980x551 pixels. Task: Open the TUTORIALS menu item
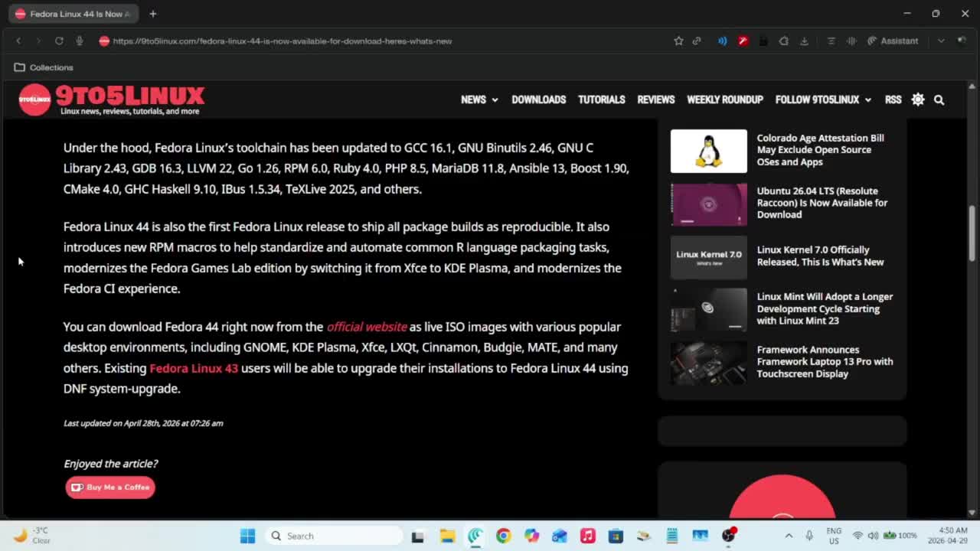tap(601, 99)
